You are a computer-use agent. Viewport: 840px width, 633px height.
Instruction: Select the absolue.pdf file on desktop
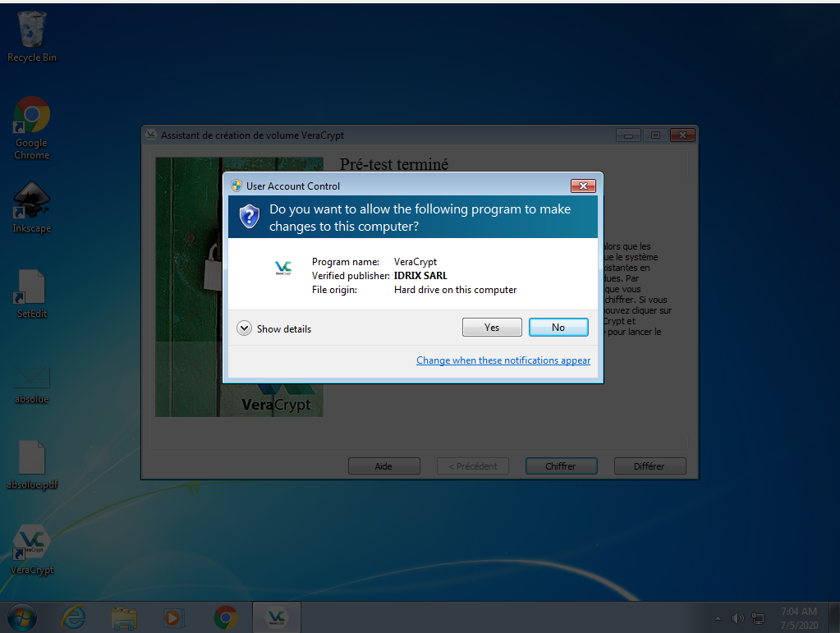[x=31, y=465]
